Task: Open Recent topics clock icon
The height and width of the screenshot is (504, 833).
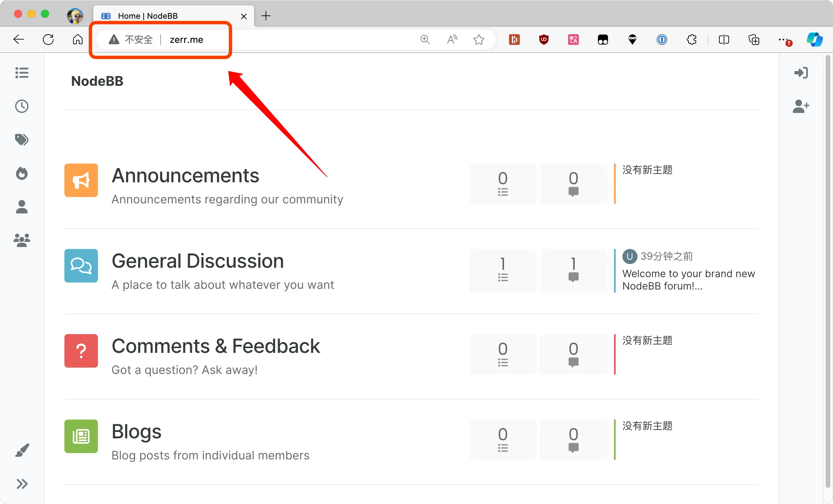Action: 22,107
